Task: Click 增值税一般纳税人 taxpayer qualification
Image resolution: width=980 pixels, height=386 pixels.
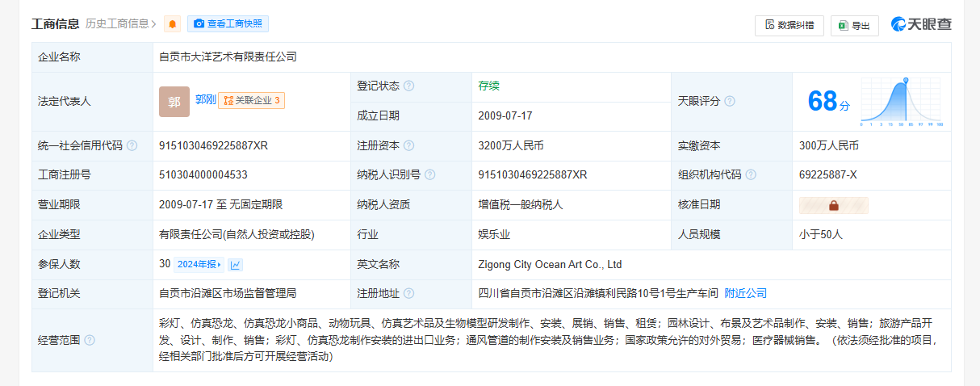Action: (521, 205)
